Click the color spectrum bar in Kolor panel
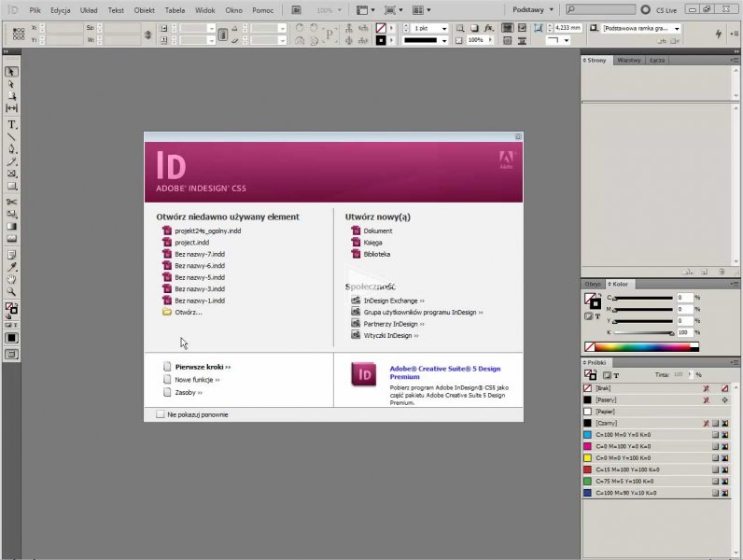The height and width of the screenshot is (560, 743). pyautogui.click(x=653, y=347)
